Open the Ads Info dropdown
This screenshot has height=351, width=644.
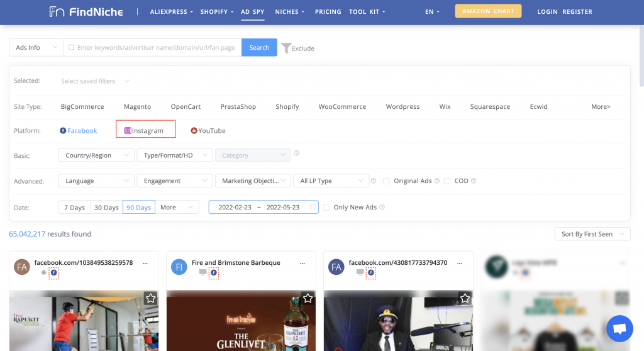36,48
